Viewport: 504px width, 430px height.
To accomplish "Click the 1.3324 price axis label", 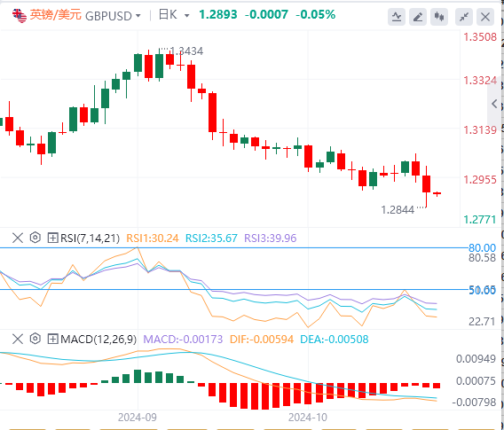I will 480,81.
